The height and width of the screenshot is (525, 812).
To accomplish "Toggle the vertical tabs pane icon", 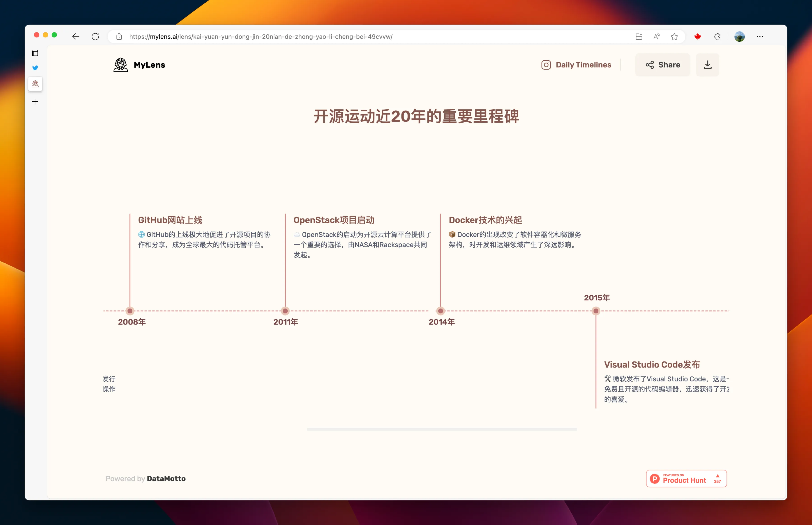I will coord(35,53).
